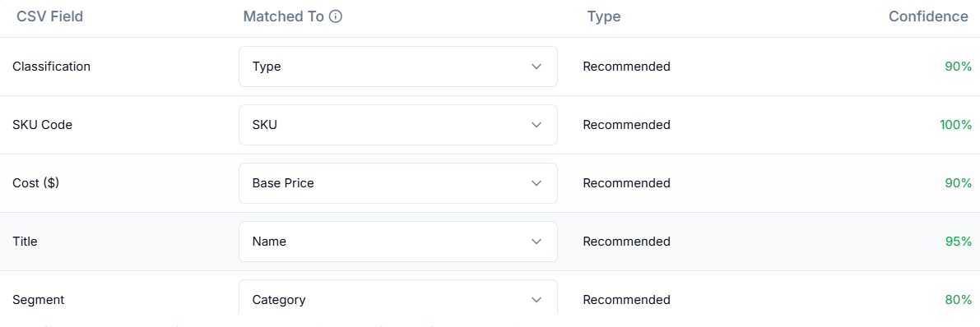Open the Type dropdown for Classification
Viewport: 980px width, 327px height.
click(x=398, y=67)
